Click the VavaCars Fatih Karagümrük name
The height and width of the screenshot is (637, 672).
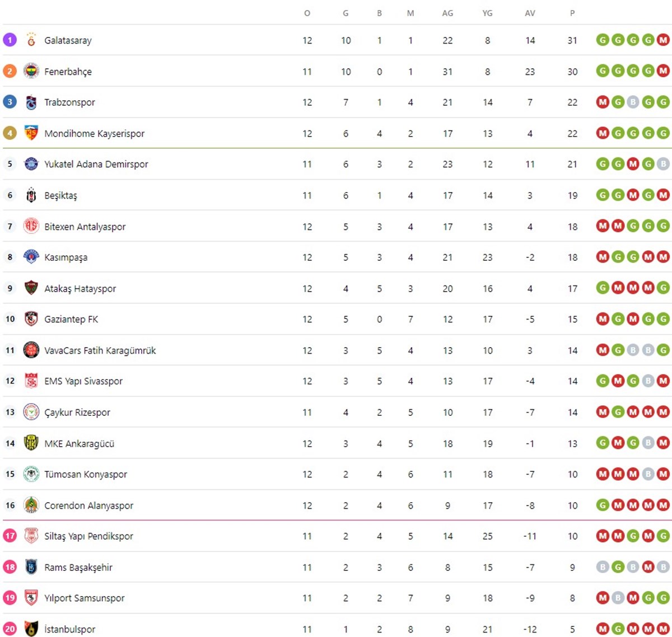click(x=100, y=350)
